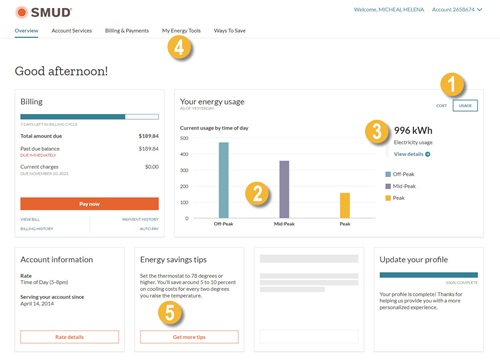Image resolution: width=500 pixels, height=363 pixels.
Task: Click the orange Pay now button
Action: (x=89, y=204)
